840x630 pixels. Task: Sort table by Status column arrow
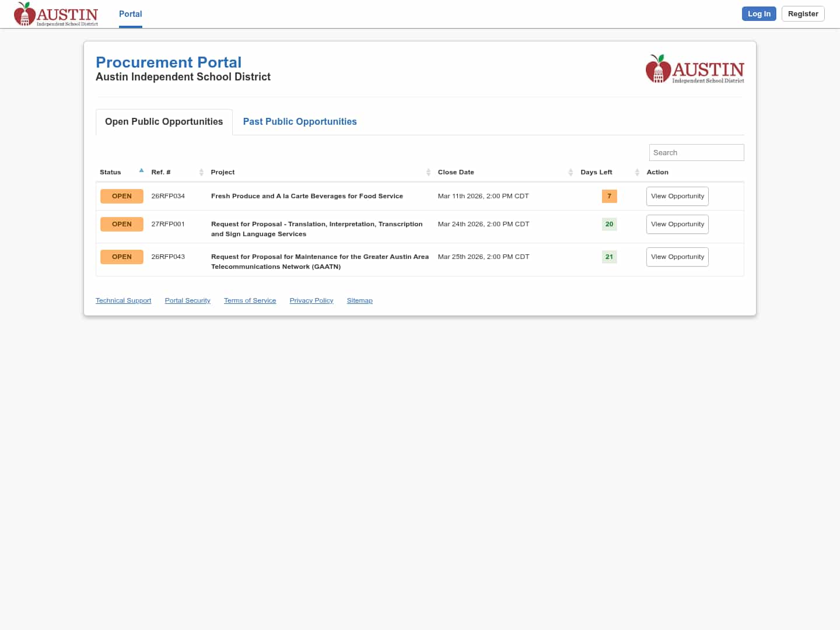(x=141, y=171)
